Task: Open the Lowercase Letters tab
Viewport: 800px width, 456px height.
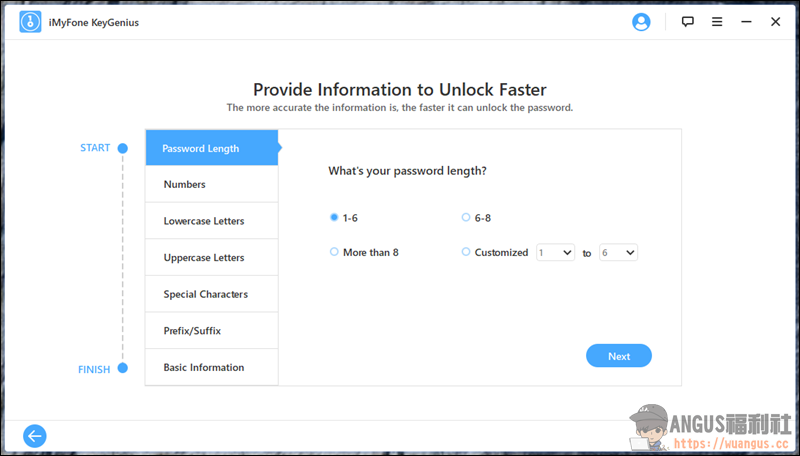Action: [x=211, y=221]
